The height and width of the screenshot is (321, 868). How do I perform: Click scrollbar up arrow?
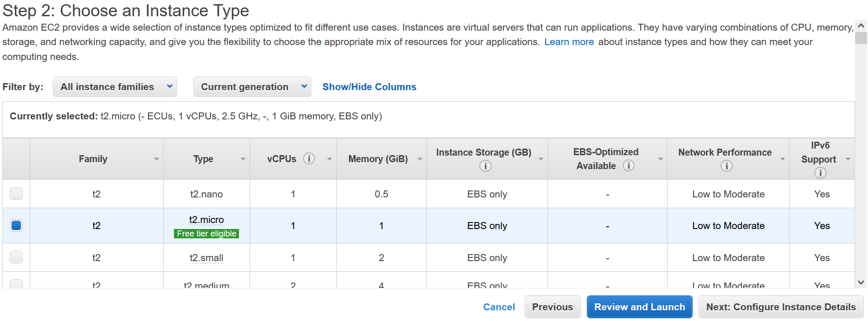pos(861,26)
